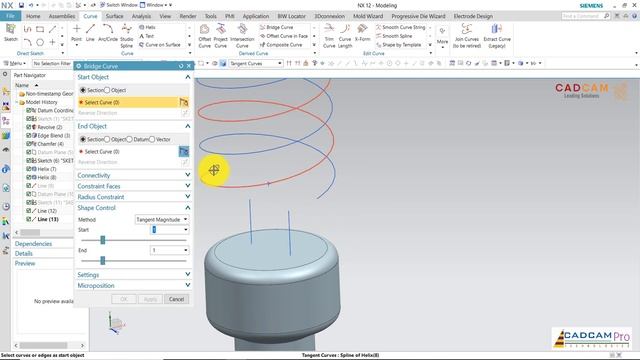
Task: Open the Mold Wizard tab
Action: pos(368,16)
